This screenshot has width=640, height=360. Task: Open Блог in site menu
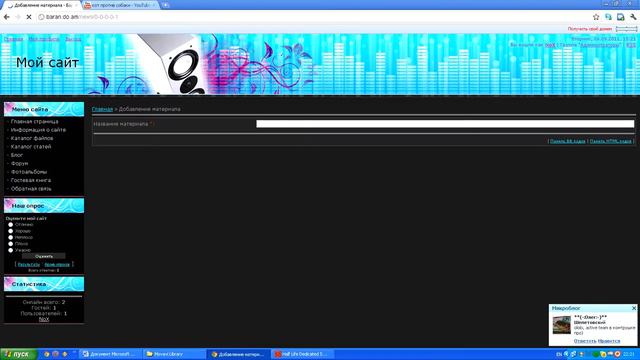point(17,155)
